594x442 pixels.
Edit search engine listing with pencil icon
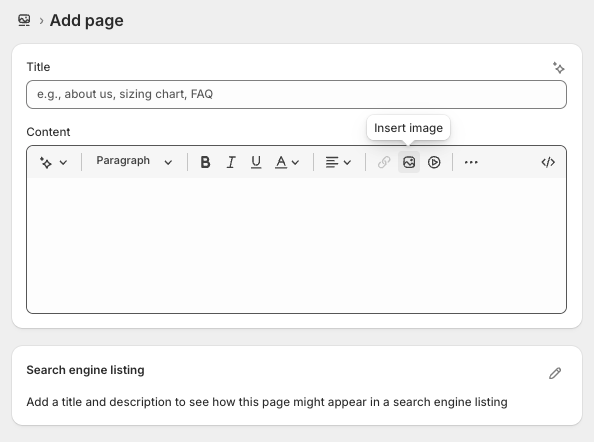pos(555,373)
